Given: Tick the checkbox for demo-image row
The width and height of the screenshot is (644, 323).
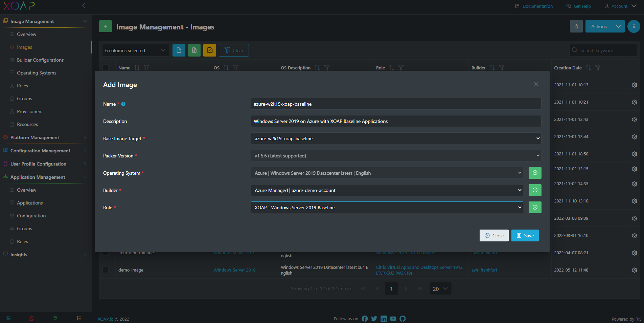Looking at the screenshot, I should point(106,270).
